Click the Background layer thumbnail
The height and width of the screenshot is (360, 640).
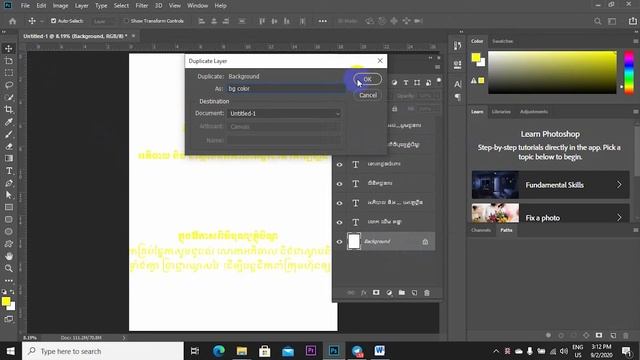point(354,241)
